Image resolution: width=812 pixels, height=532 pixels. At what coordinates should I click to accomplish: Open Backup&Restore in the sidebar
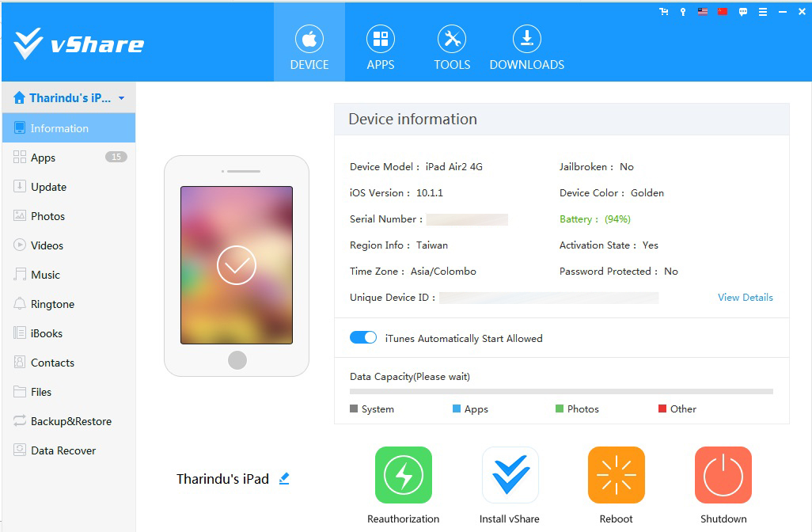(69, 421)
